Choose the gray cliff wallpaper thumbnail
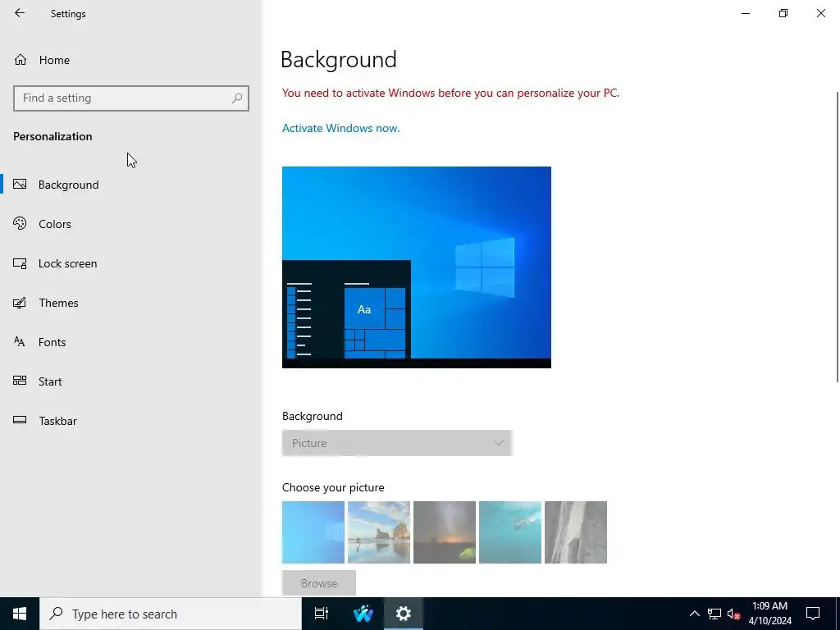 pyautogui.click(x=576, y=532)
